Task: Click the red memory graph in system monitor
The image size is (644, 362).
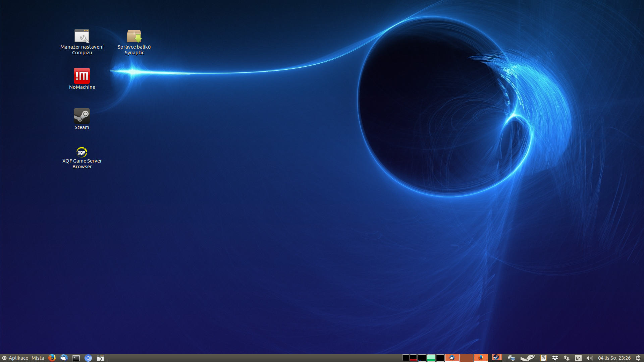Action: [x=414, y=358]
